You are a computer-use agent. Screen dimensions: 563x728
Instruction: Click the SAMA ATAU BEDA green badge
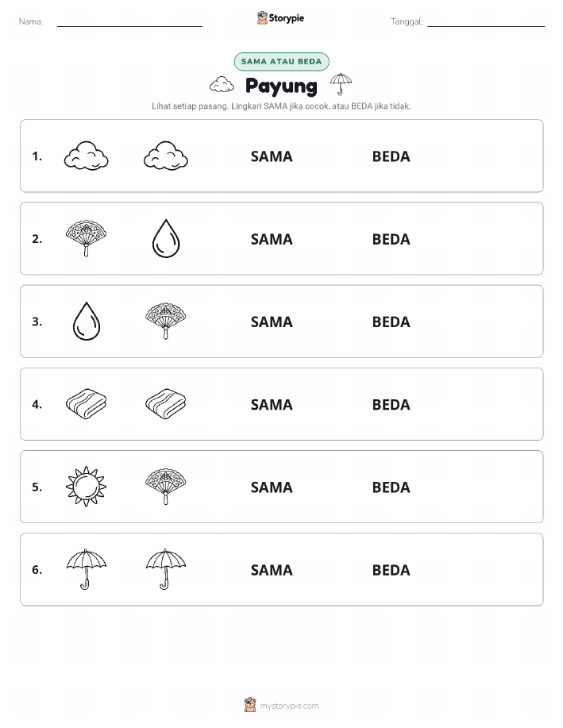(x=281, y=62)
